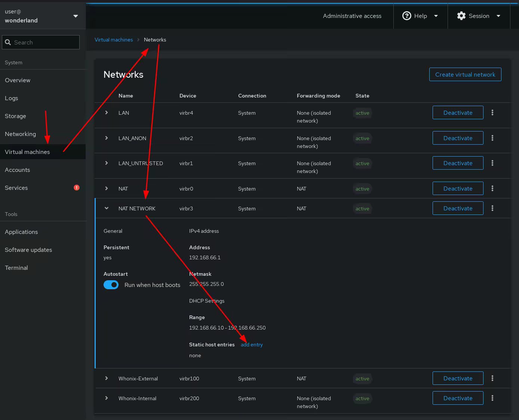Open kebab menu for LAN network

(492, 112)
